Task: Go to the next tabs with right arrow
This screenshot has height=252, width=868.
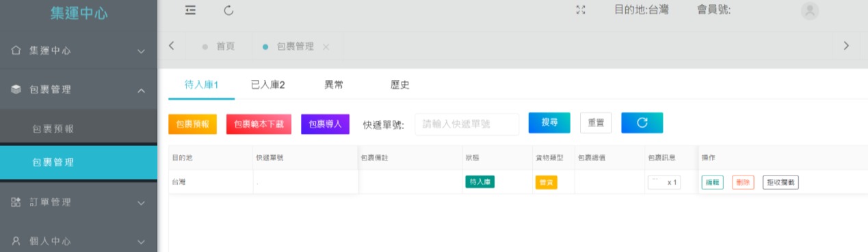Action: click(846, 46)
